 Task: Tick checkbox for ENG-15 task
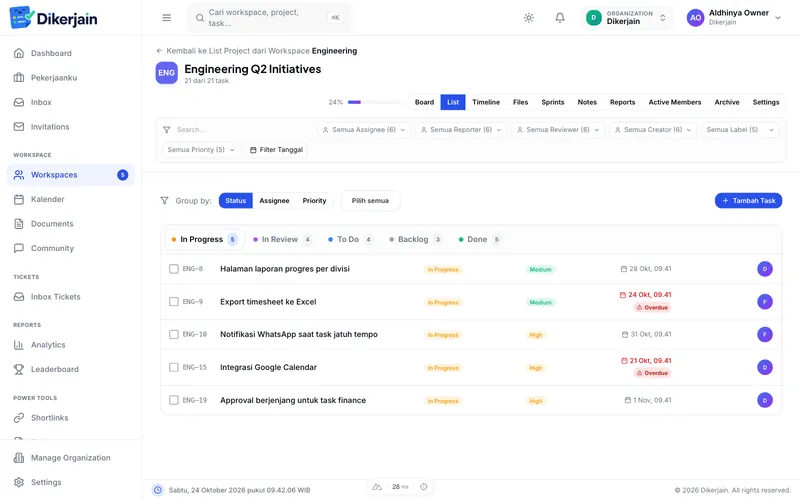pyautogui.click(x=173, y=367)
